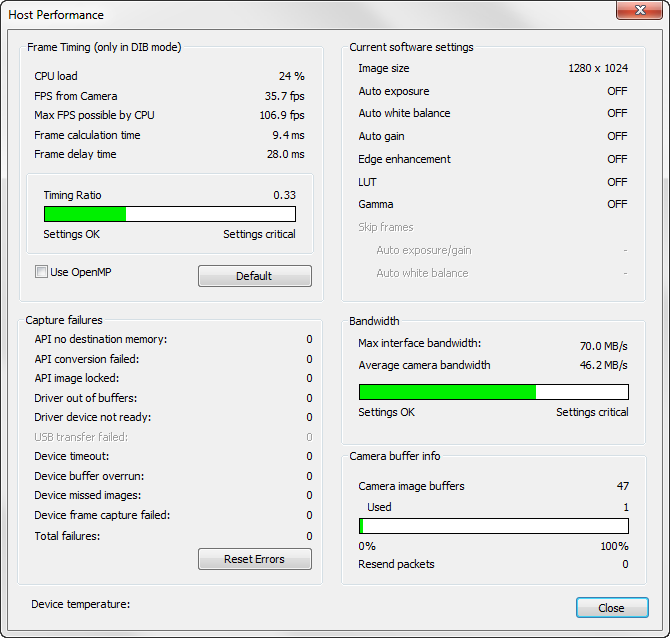Click the Capture failures group heading
This screenshot has width=670, height=638.
pyautogui.click(x=64, y=320)
